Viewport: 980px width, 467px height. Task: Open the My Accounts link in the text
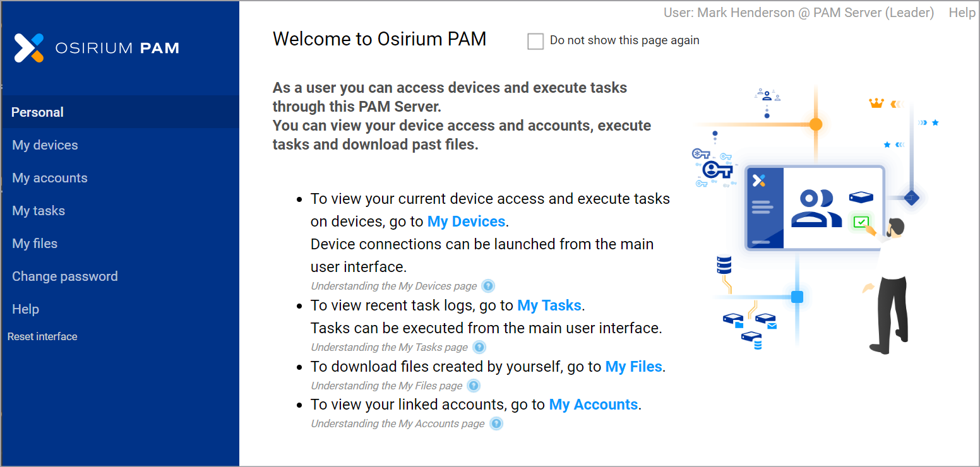pyautogui.click(x=593, y=404)
